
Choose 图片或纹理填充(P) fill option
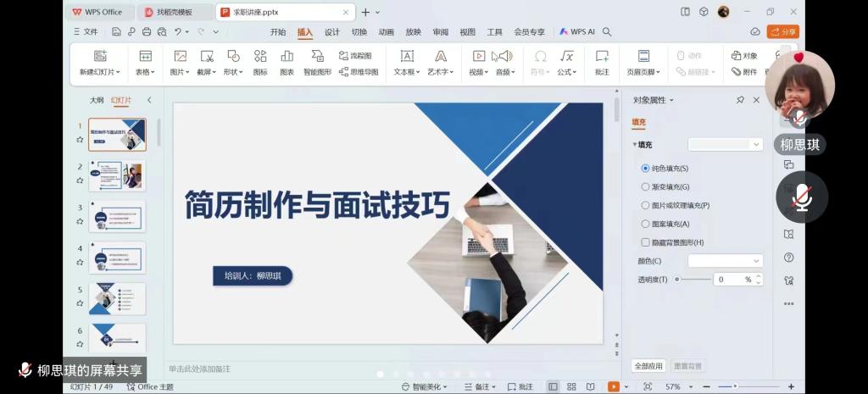click(x=646, y=205)
